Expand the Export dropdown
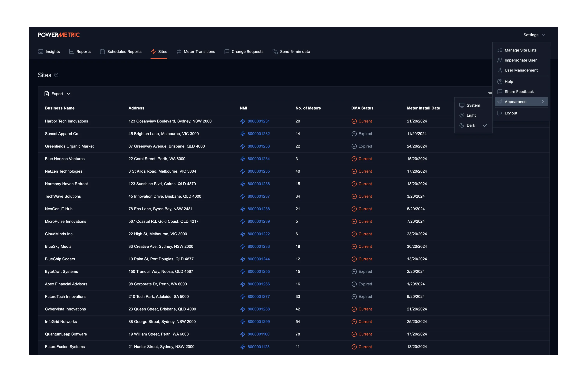Viewport: 588px width, 382px height. pos(68,94)
